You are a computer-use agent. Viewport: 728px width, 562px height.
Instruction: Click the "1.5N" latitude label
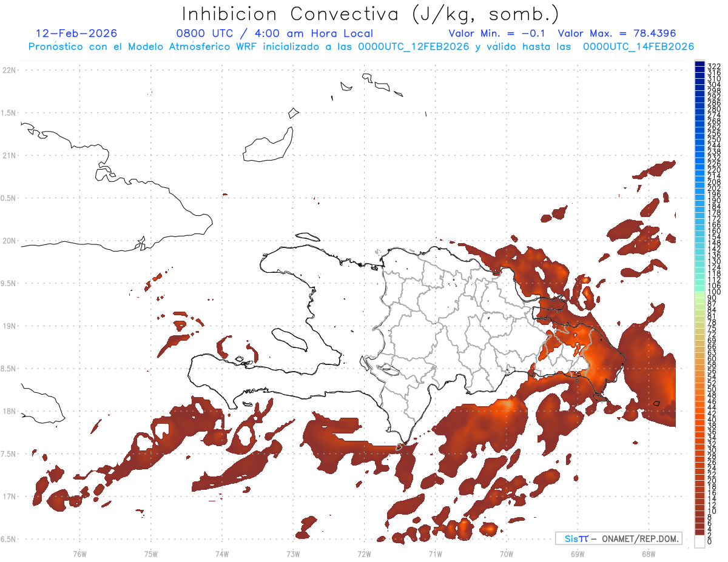9,113
